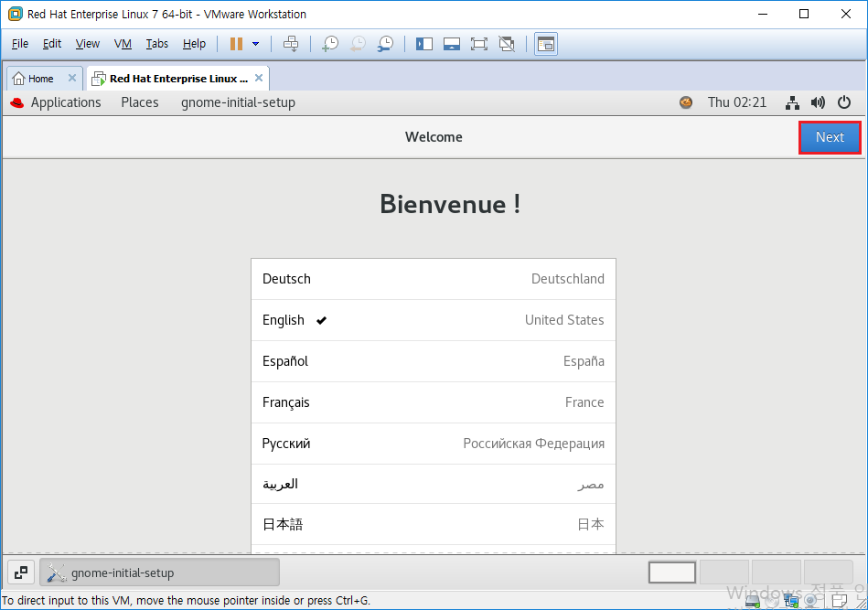The image size is (868, 610).
Task: Open the Help menu
Action: tap(194, 44)
